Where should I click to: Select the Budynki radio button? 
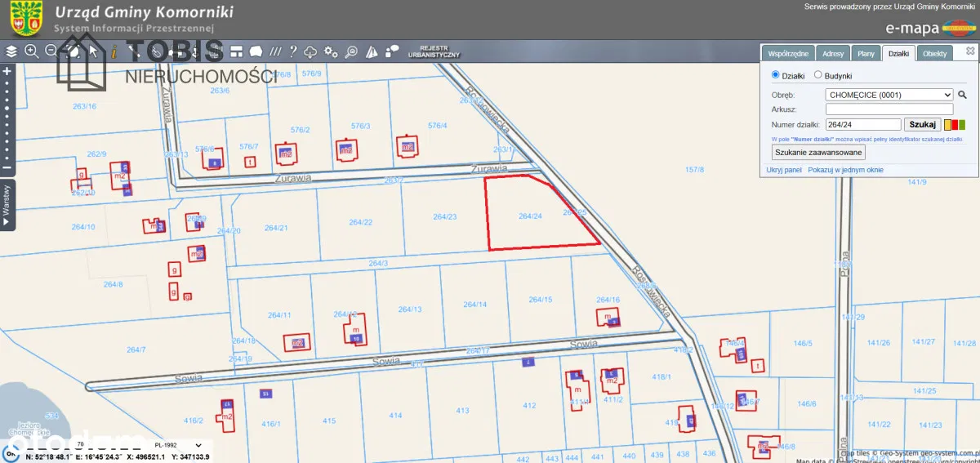pos(818,75)
